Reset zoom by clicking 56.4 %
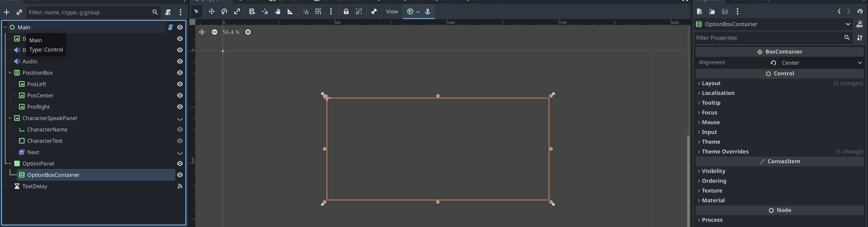The image size is (868, 227). click(231, 32)
